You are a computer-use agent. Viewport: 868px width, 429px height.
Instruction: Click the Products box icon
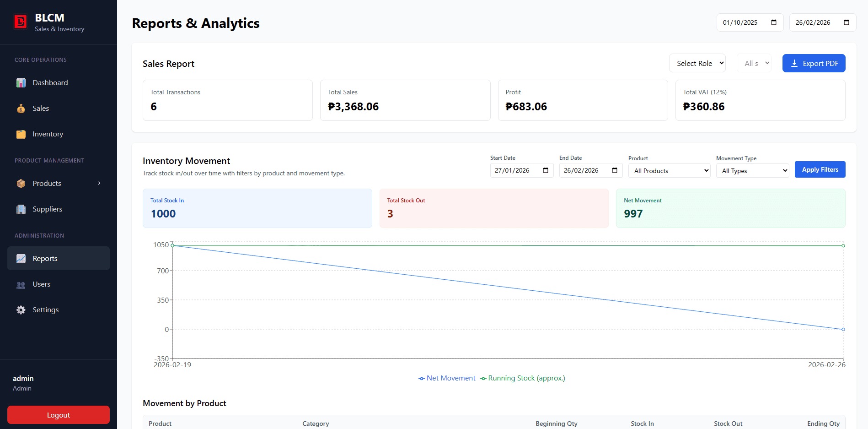21,184
